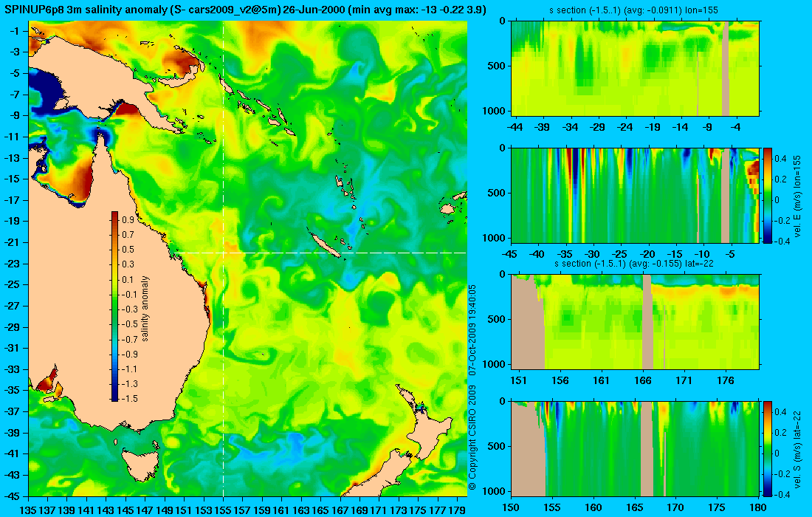Viewport: 812px width, 517px height.
Task: Click the 151 tick under the lat=-22 salinity plot
Action: (518, 381)
